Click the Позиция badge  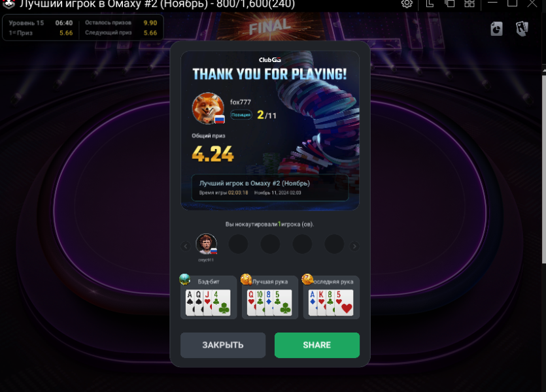point(241,115)
